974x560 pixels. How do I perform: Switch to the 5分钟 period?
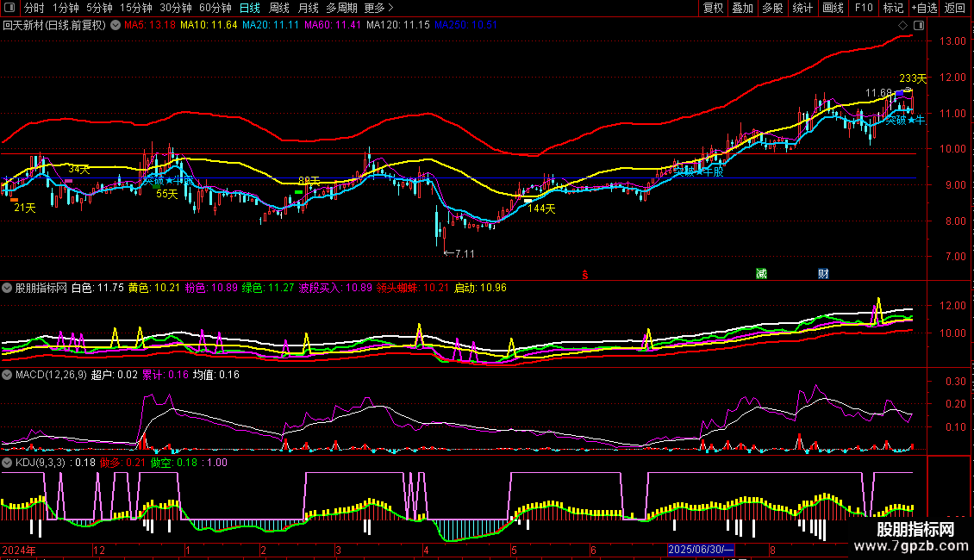tap(99, 8)
